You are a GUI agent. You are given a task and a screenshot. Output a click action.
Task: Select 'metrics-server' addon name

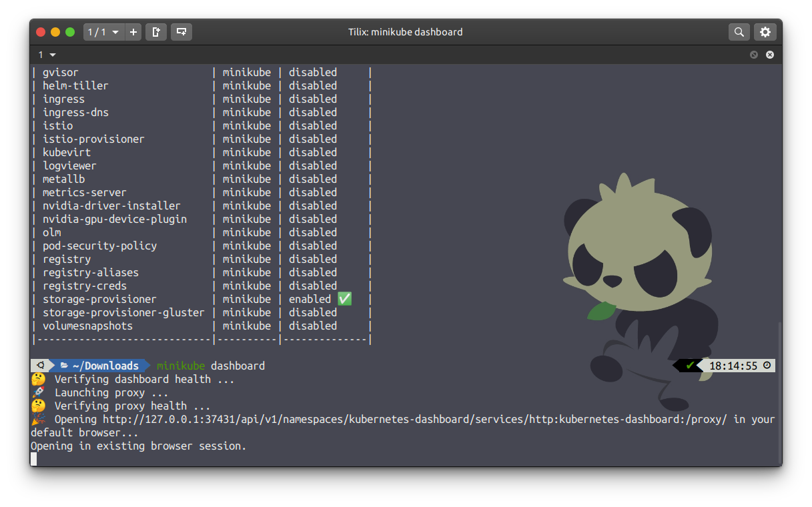tap(85, 192)
